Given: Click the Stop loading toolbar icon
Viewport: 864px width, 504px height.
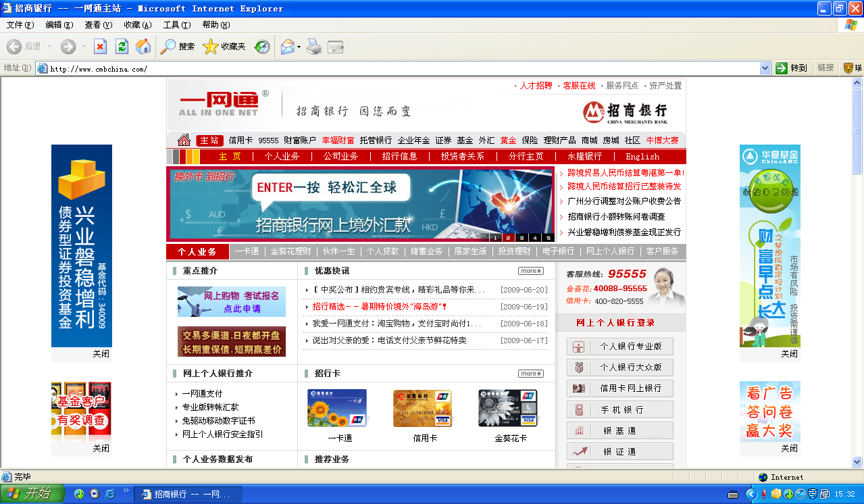Looking at the screenshot, I should pyautogui.click(x=100, y=47).
